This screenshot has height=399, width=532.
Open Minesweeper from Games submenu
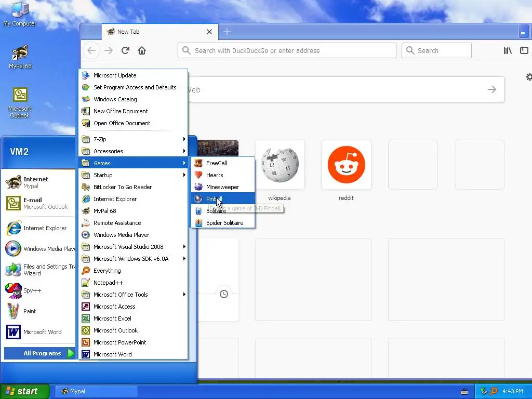pyautogui.click(x=223, y=187)
